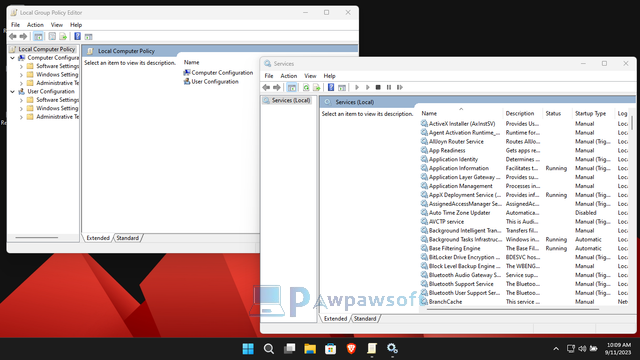Viewport: 640px width, 360px height.
Task: Click Forward arrow in Group Policy Editor toolbar
Action: click(x=23, y=36)
